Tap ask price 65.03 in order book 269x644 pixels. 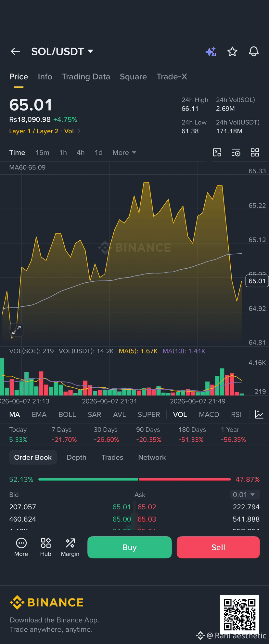pos(147,519)
